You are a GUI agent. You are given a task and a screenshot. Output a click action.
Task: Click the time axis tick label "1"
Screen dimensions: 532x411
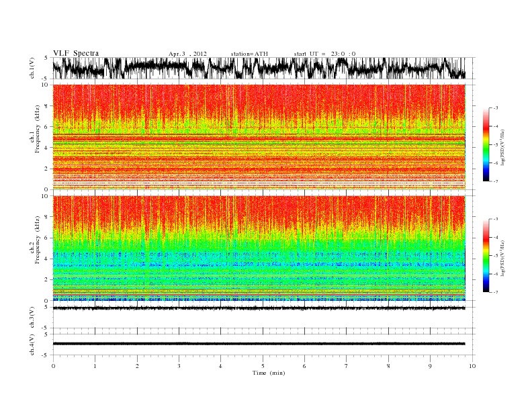point(95,366)
